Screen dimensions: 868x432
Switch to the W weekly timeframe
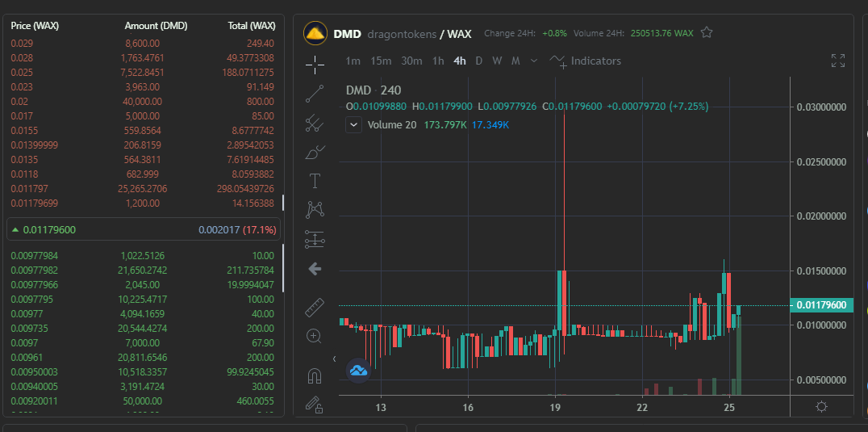coord(497,61)
